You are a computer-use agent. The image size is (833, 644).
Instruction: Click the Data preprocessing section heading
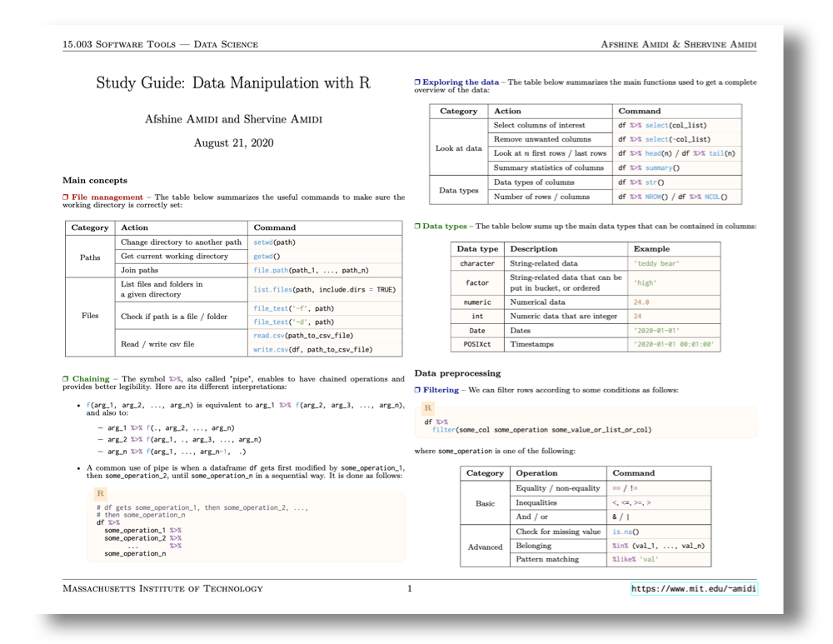coord(457,372)
